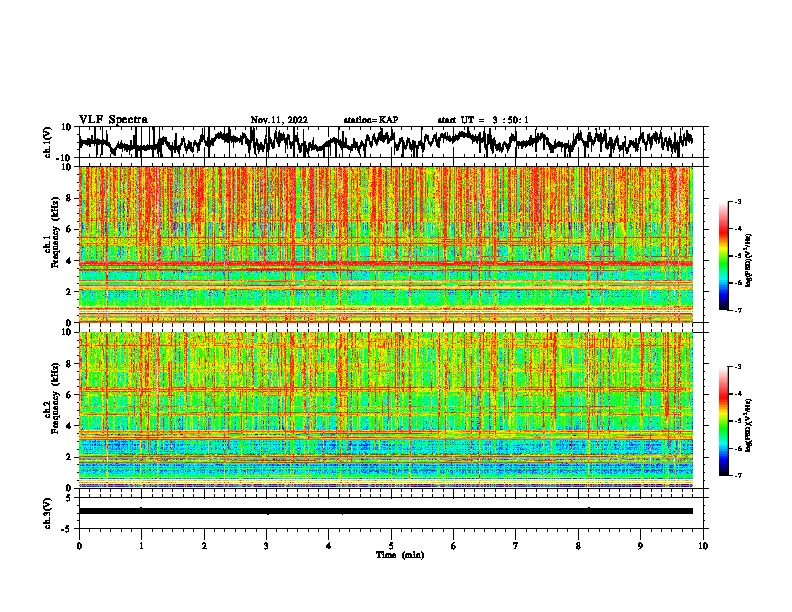Click the ch.1 "Frequency (kHz)" axis label

point(55,233)
